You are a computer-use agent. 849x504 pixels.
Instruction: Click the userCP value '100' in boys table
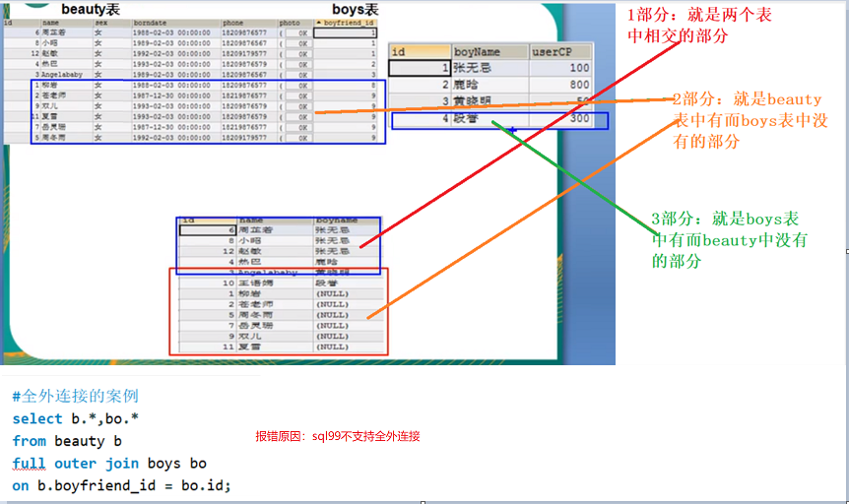click(579, 68)
